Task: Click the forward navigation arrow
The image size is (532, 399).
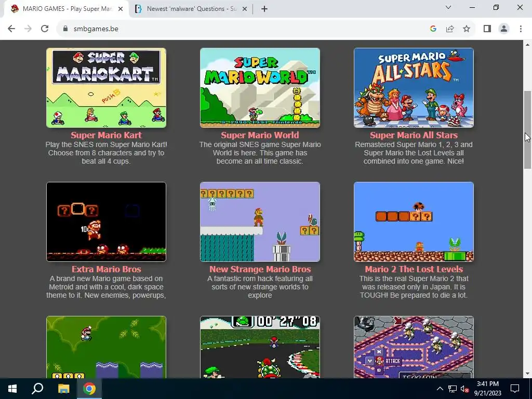Action: (28, 29)
